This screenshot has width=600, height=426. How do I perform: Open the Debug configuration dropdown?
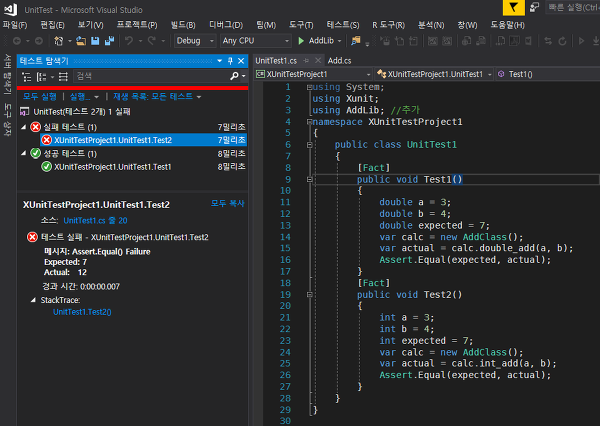point(195,41)
